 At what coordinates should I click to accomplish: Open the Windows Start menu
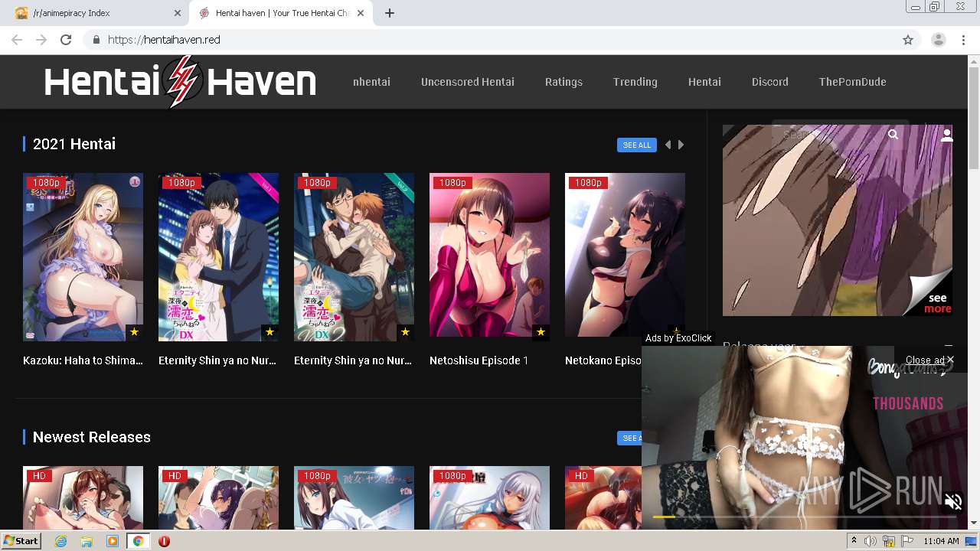[21, 541]
